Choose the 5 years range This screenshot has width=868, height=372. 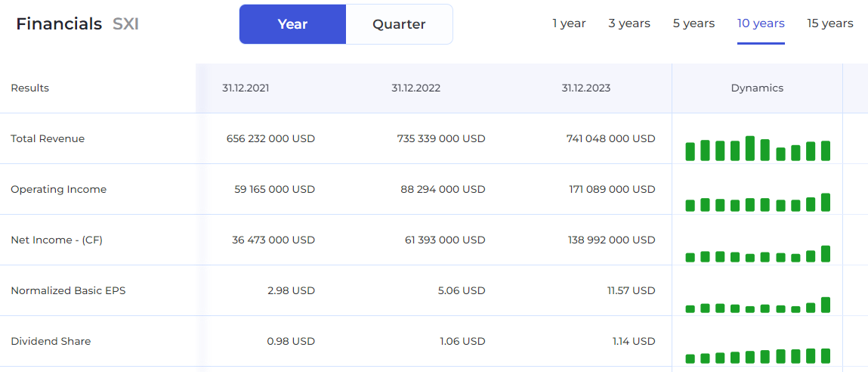[693, 23]
